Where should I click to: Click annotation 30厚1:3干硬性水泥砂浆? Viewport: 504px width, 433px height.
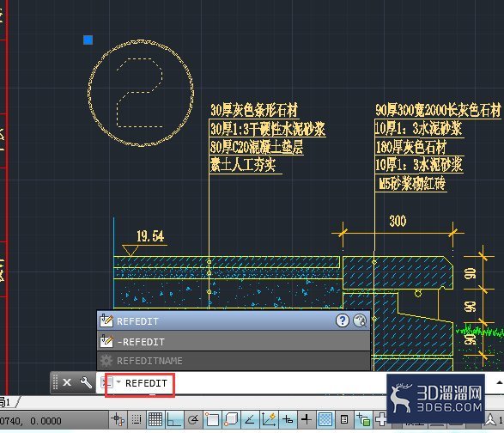[x=267, y=129]
